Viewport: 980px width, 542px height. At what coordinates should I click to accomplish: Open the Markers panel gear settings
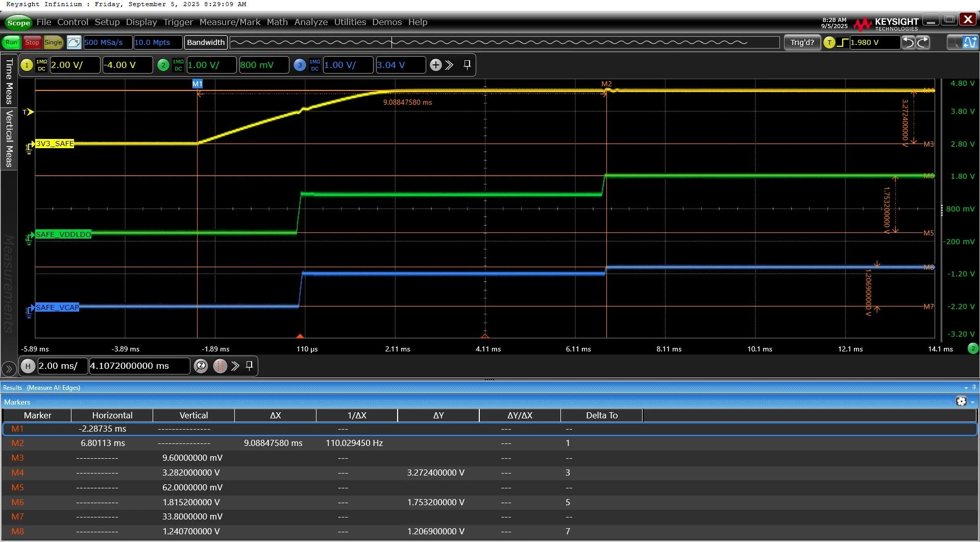(962, 402)
